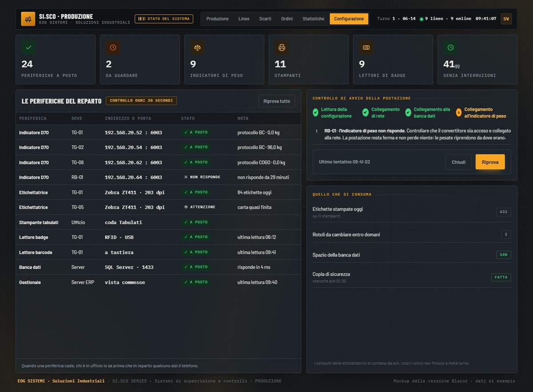Open the Ordini tab
This screenshot has height=392, width=533.
click(287, 19)
